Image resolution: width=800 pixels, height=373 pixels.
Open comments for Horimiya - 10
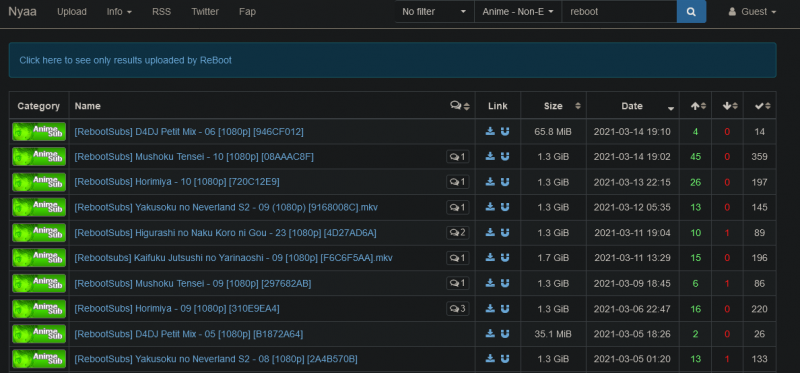point(458,182)
